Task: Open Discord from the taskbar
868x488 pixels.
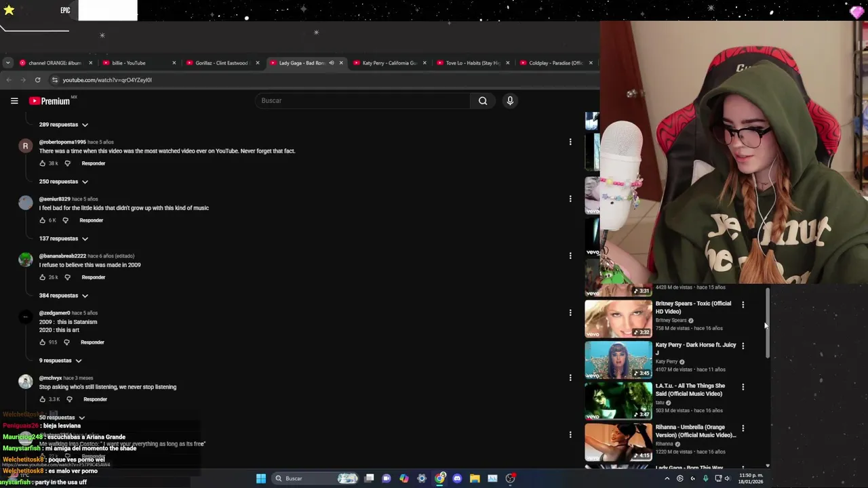Action: tap(457, 479)
